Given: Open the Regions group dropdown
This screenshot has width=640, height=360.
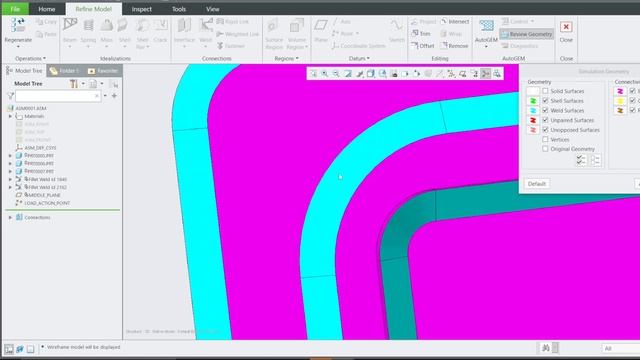Looking at the screenshot, I should [286, 58].
